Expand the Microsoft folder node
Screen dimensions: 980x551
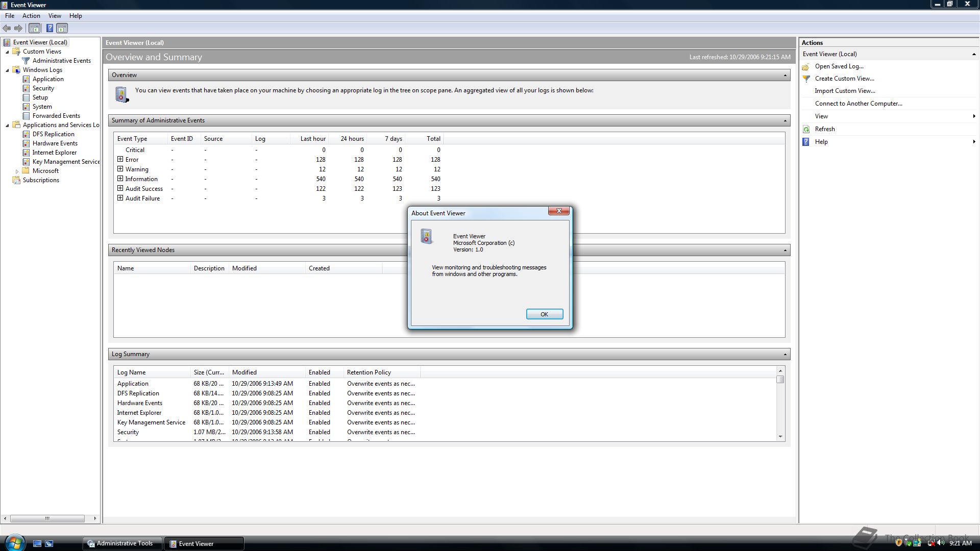click(x=17, y=171)
